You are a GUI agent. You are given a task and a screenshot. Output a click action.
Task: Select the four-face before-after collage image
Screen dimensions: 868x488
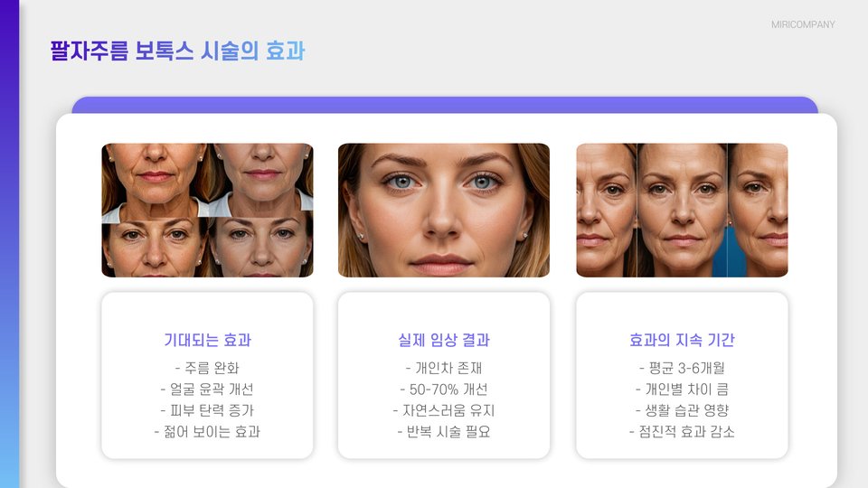207,211
